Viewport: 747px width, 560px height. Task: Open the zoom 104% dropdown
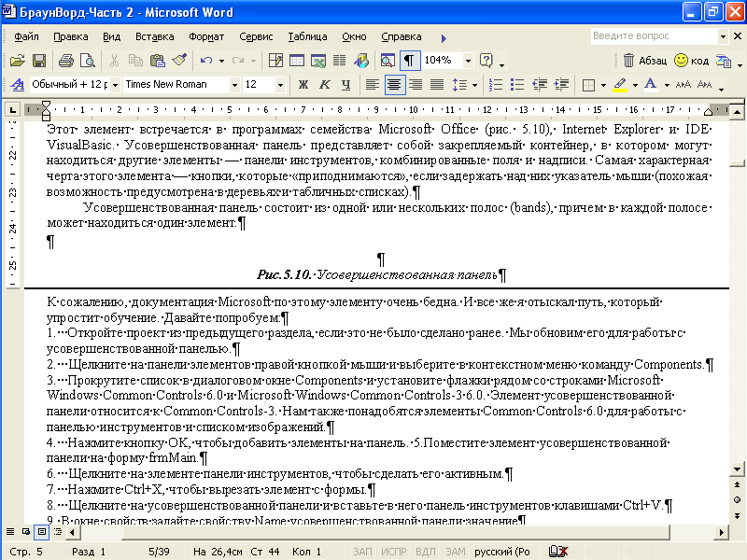coord(469,61)
